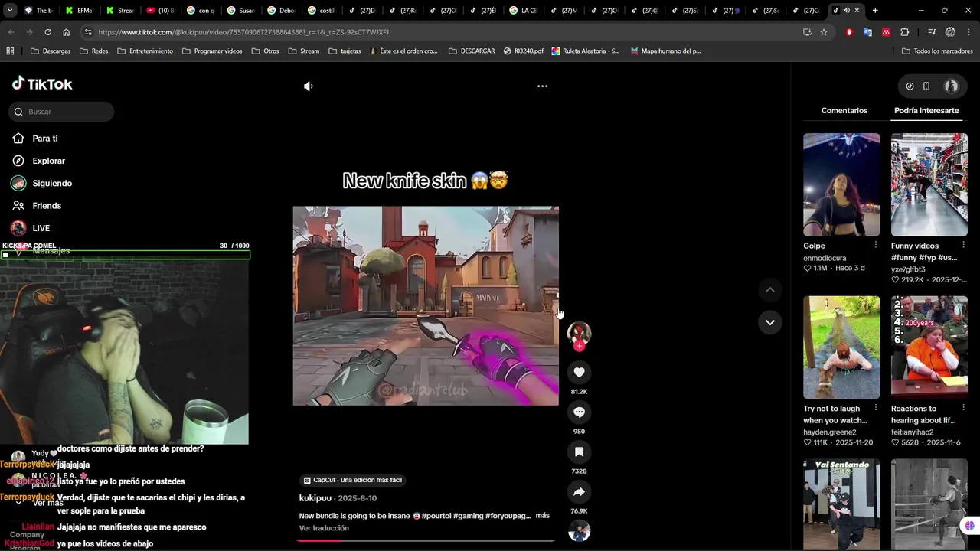Click the phone app icon in top-right pill
The width and height of the screenshot is (980, 551).
coord(926,86)
